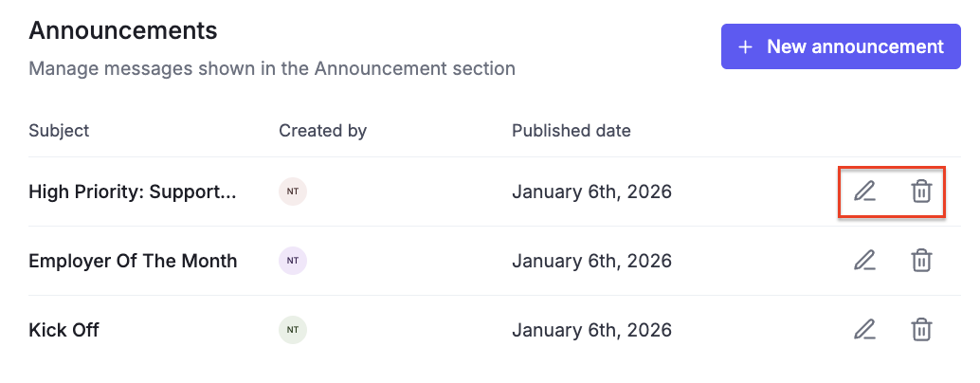This screenshot has height=383, width=980.
Task: Delete the Kick Off announcement
Action: tap(920, 330)
